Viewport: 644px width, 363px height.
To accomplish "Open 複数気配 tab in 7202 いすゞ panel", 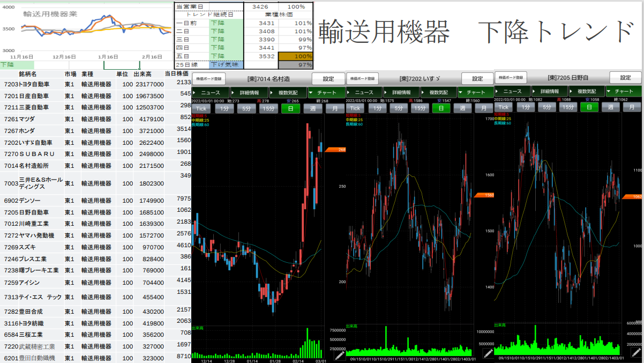I will (x=439, y=92).
